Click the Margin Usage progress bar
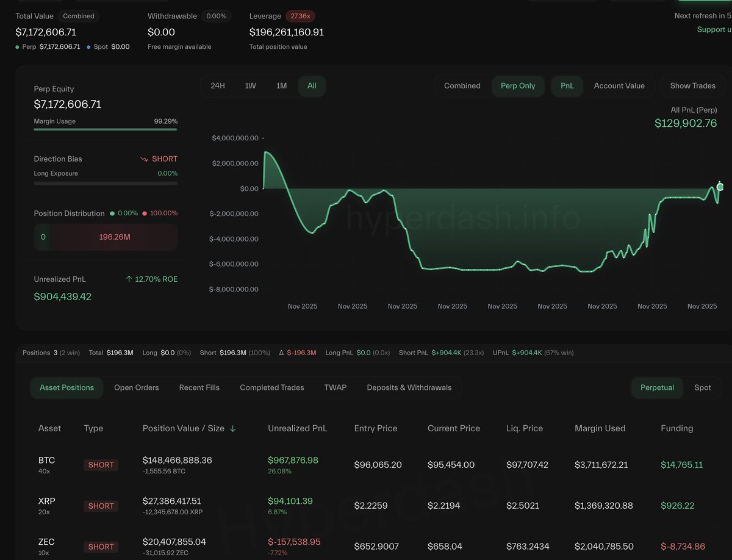This screenshot has height=560, width=732. click(106, 129)
